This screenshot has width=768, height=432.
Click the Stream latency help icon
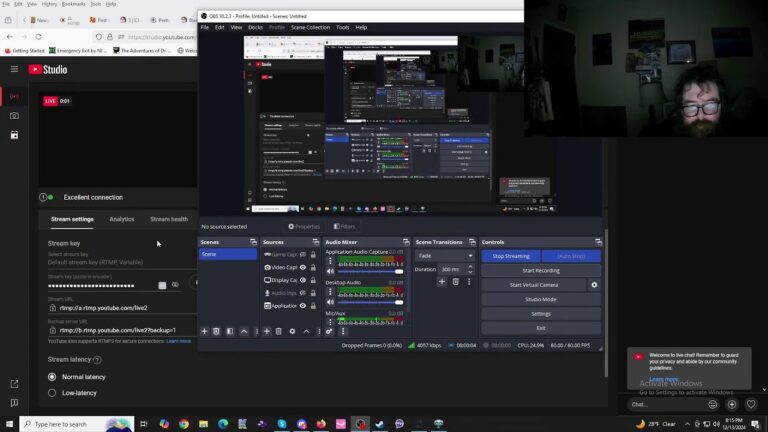[x=97, y=360]
